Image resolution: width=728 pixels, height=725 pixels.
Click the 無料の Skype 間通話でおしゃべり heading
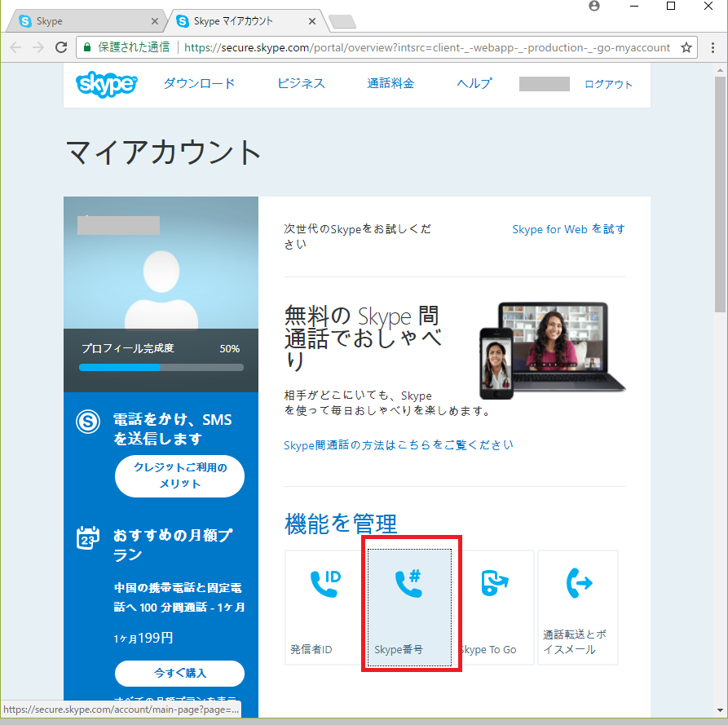[x=362, y=338]
